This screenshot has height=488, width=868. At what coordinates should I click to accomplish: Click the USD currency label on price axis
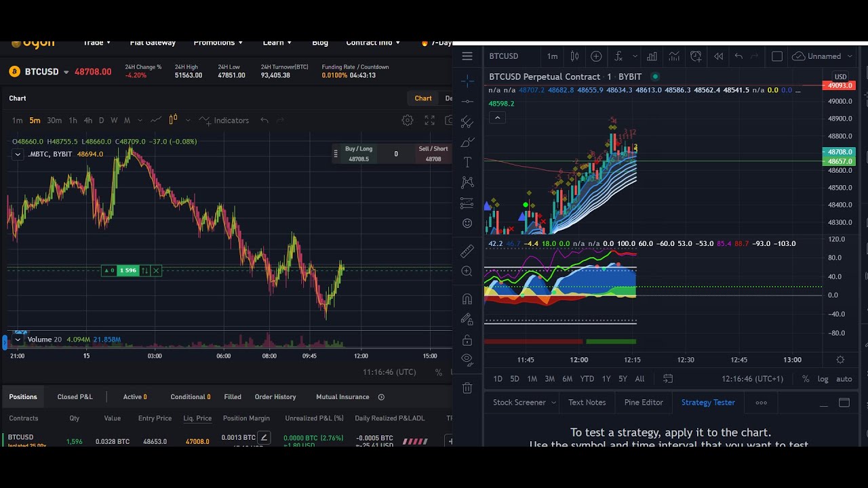pos(841,77)
